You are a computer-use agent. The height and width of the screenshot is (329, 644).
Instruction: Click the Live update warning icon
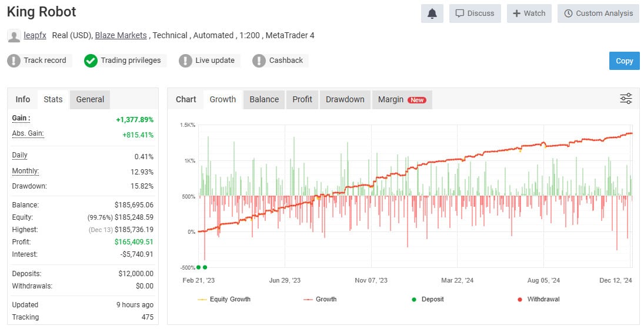coord(185,61)
